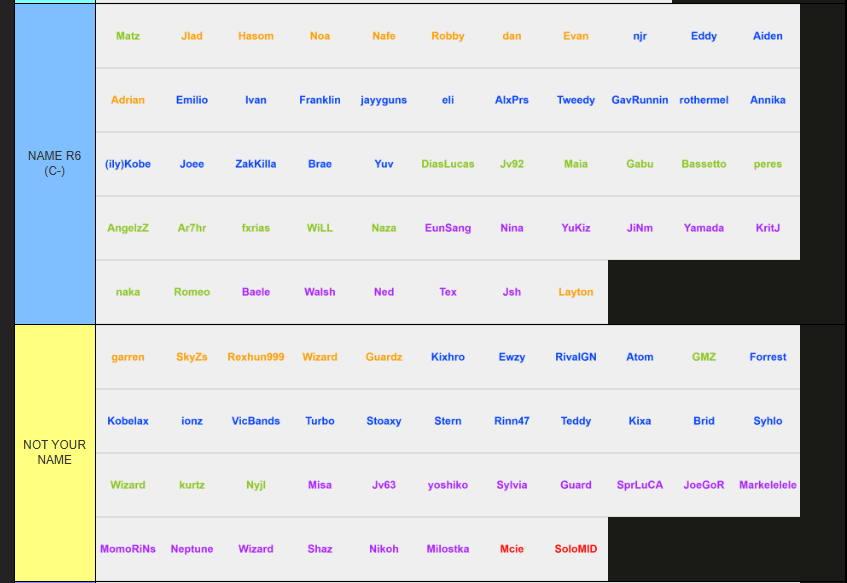The width and height of the screenshot is (847, 583).
Task: Click the NOT YOUR NAME tier label
Action: tap(55, 453)
